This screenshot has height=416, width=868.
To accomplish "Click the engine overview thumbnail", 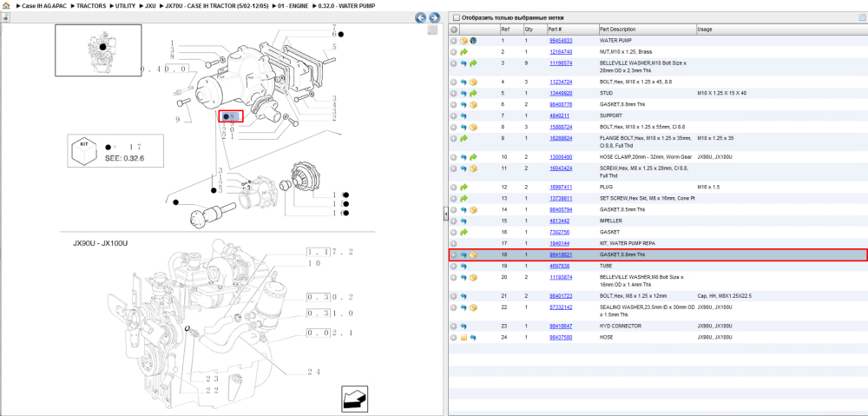I will point(98,50).
